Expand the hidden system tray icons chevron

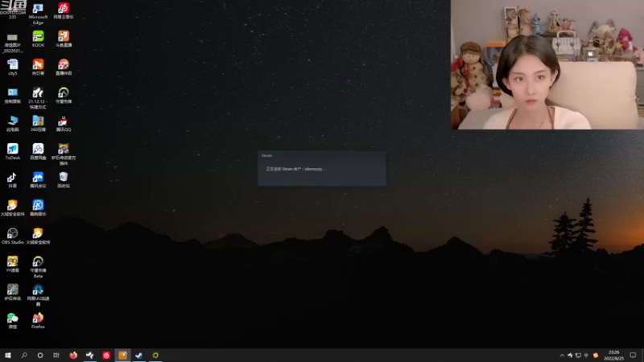[561, 356]
